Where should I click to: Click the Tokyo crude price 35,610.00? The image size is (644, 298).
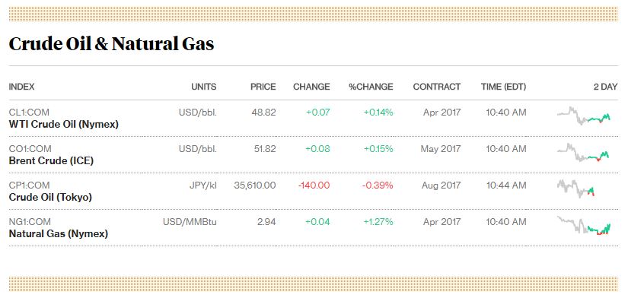tap(255, 185)
